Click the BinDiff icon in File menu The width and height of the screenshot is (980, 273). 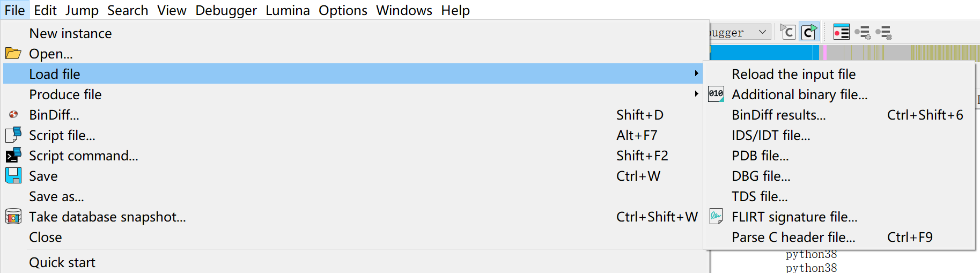coord(13,114)
